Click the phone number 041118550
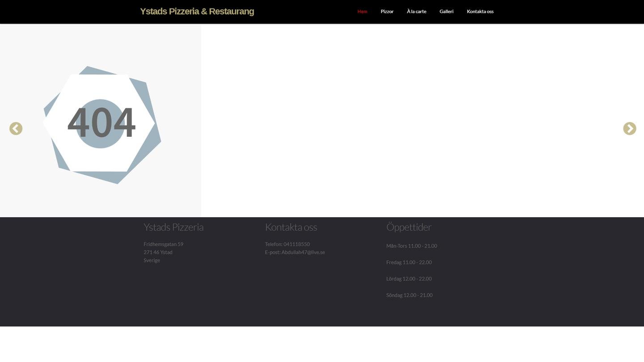The width and height of the screenshot is (644, 362). pyautogui.click(x=296, y=244)
